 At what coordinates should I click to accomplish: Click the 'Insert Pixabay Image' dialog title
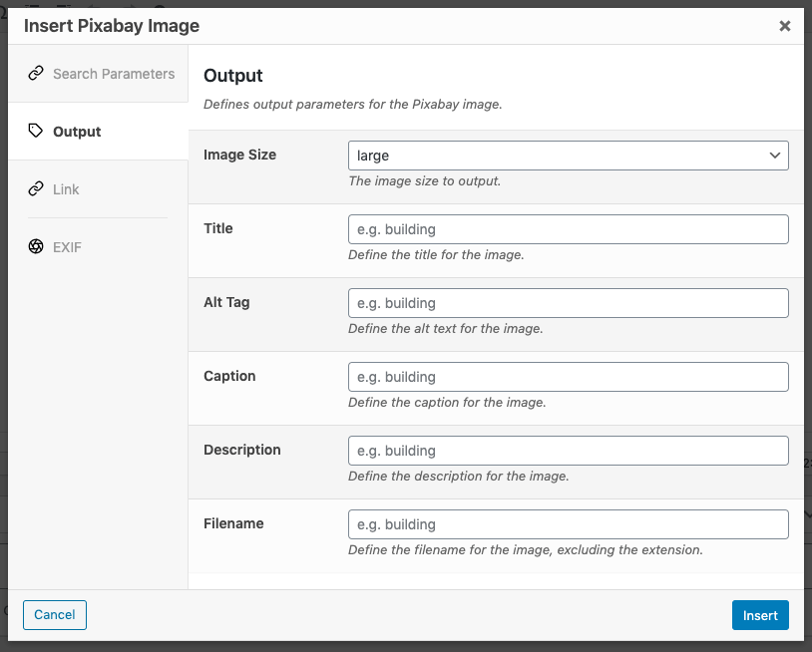coord(112,26)
